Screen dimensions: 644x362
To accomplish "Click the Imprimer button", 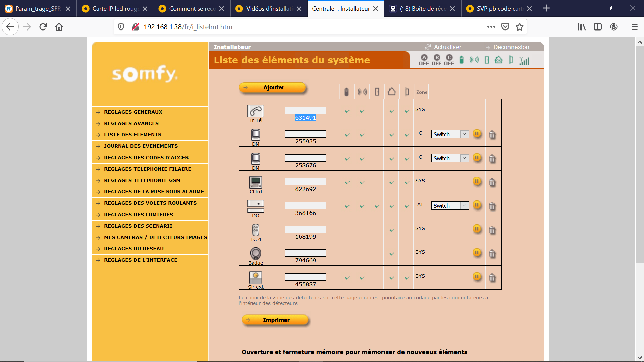I will (275, 320).
